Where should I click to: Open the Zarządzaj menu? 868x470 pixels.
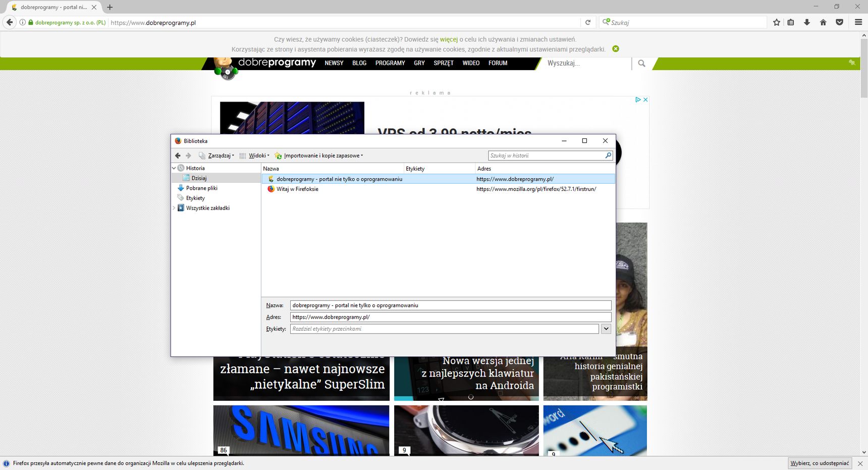point(216,155)
